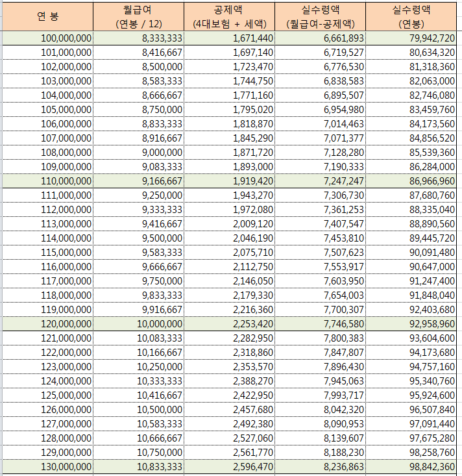Click net pay value 7,453,810
The width and height of the screenshot is (462, 476).
click(321, 238)
